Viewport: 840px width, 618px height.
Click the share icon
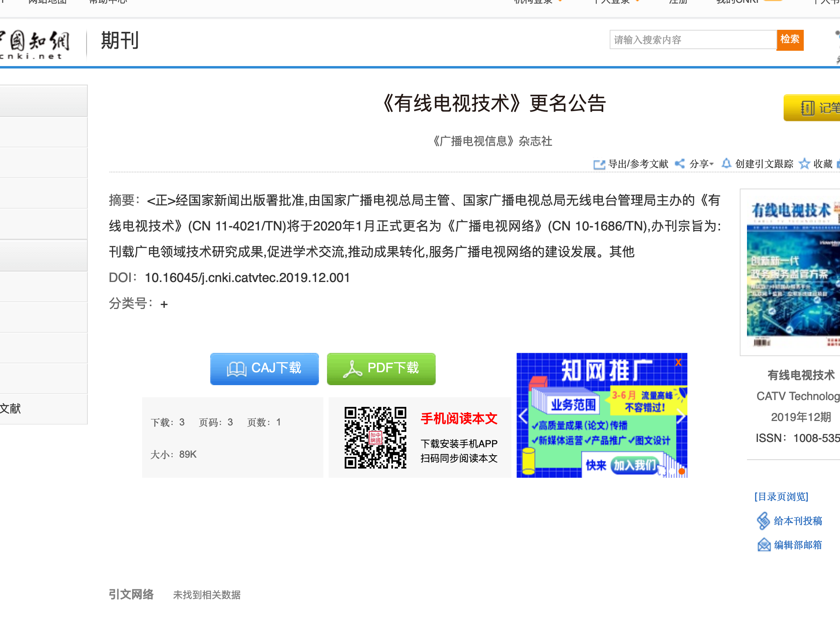click(680, 164)
